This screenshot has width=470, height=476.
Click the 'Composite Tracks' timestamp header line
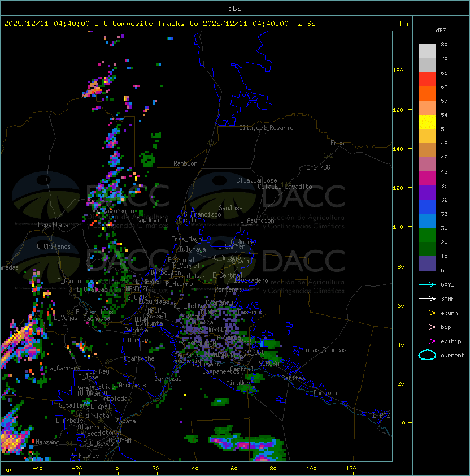[x=160, y=24]
